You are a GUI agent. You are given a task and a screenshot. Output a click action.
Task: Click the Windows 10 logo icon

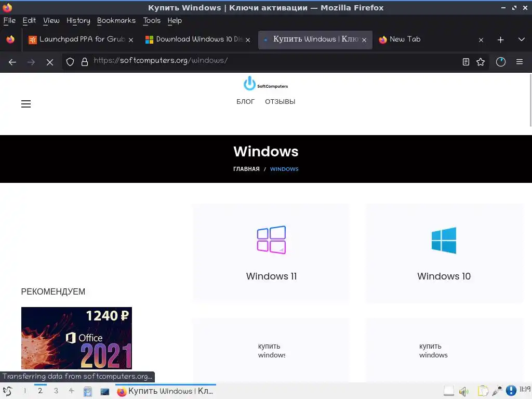point(444,240)
